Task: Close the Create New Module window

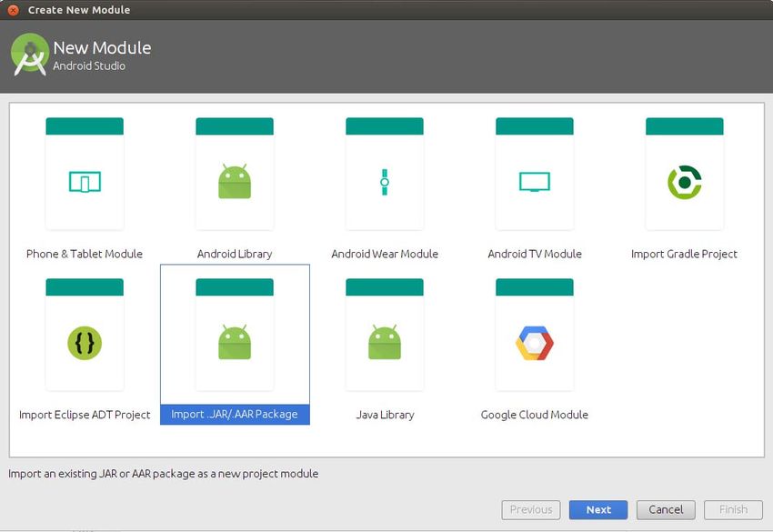Action: (x=14, y=10)
